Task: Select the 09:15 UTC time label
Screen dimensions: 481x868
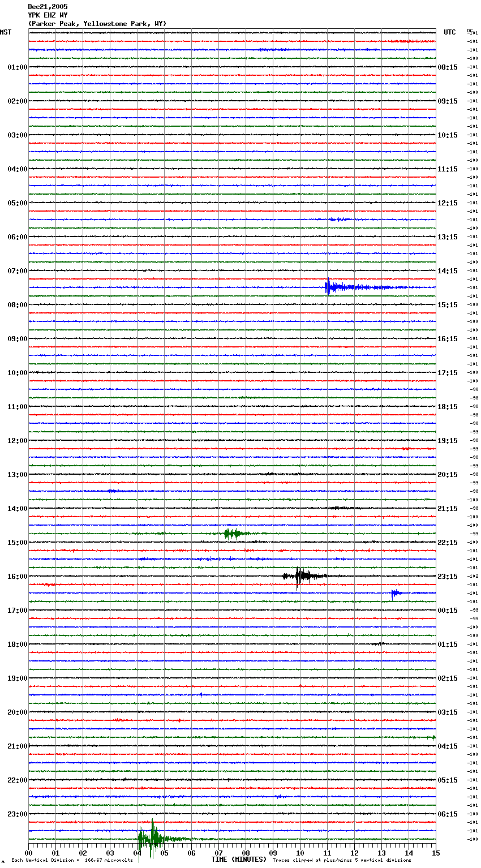Action: coord(448,101)
